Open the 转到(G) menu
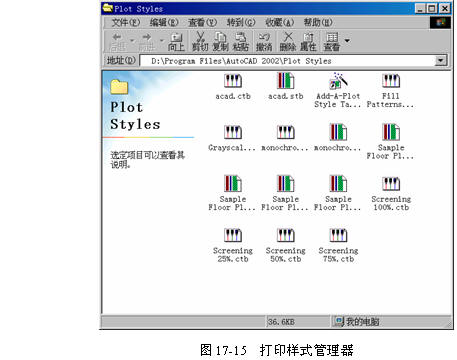Screen dimensions: 457x360 point(241,22)
